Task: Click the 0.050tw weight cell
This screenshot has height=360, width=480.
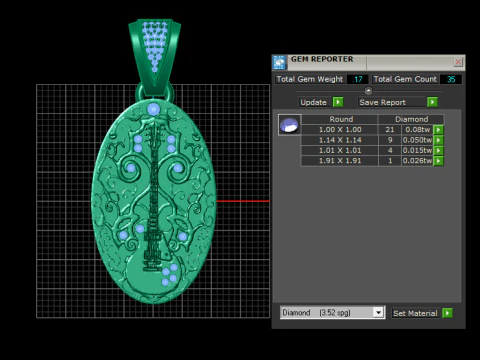Action: 417,140
